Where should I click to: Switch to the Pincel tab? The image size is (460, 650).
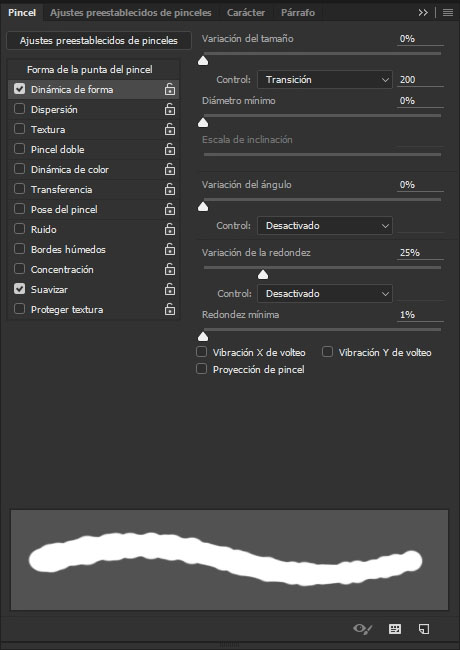pos(22,12)
